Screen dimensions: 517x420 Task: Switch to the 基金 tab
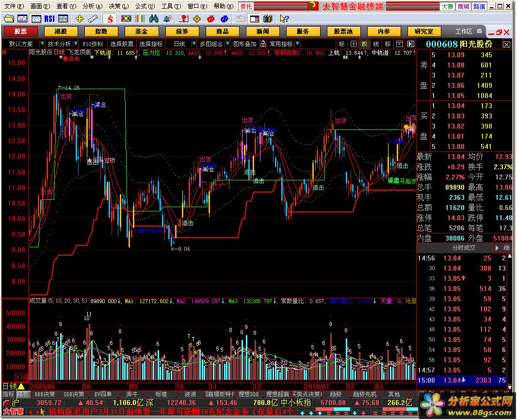tap(142, 32)
